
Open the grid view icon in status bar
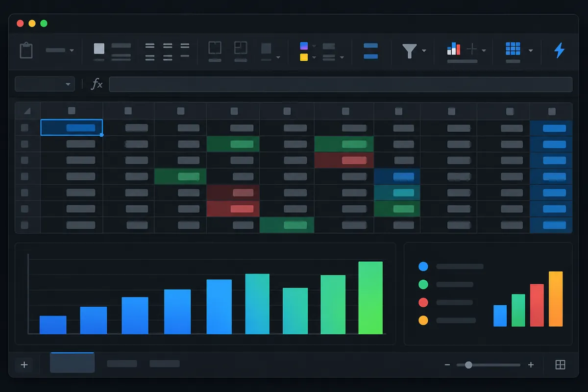pos(560,365)
